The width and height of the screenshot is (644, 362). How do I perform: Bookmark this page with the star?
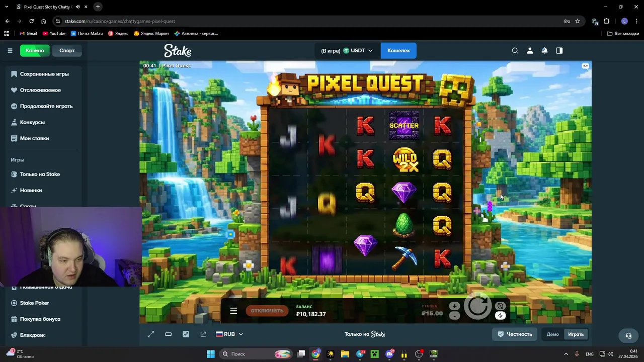578,21
